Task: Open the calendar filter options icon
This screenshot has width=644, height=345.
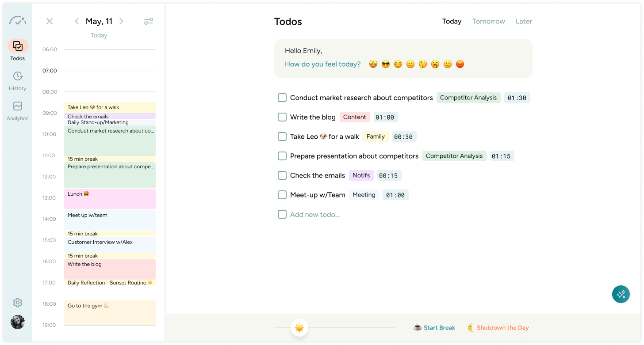Action: click(x=149, y=21)
